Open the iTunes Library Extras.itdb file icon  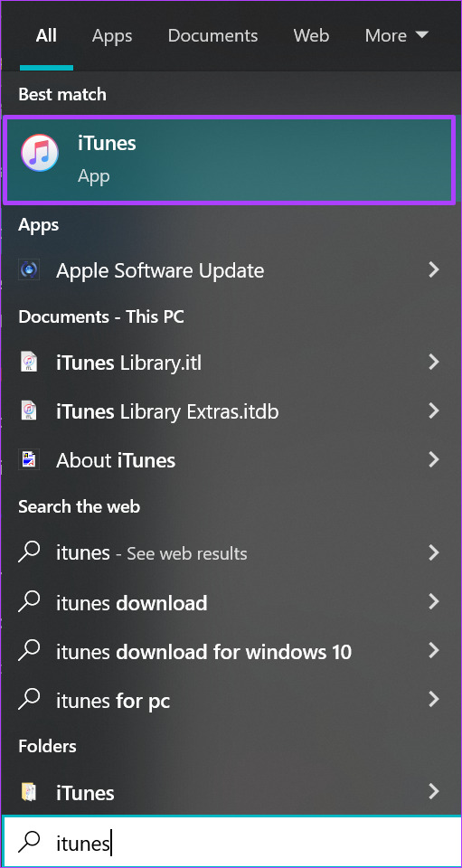click(29, 411)
